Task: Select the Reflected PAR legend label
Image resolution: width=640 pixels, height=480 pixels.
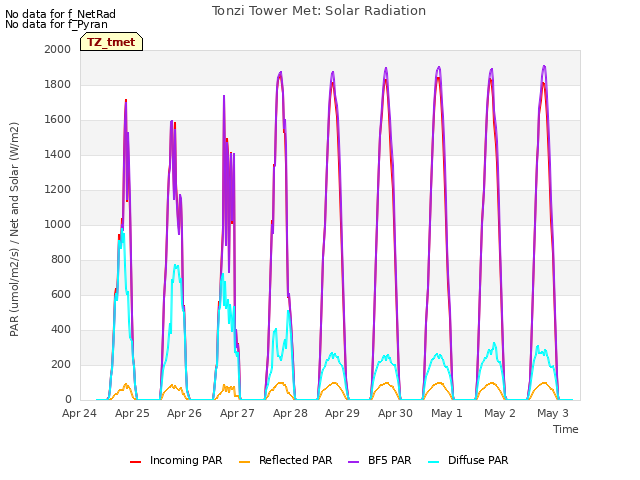Action: [296, 460]
